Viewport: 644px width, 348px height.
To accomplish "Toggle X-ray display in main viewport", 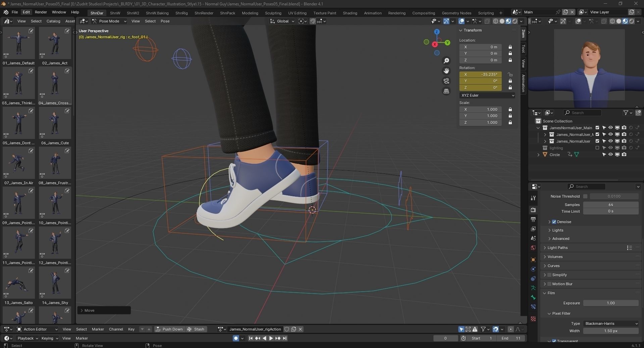I will point(487,21).
